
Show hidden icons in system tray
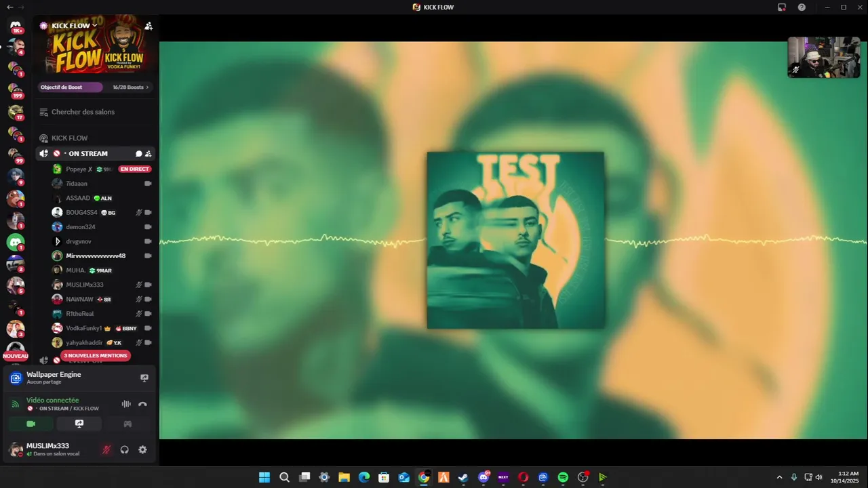779,477
